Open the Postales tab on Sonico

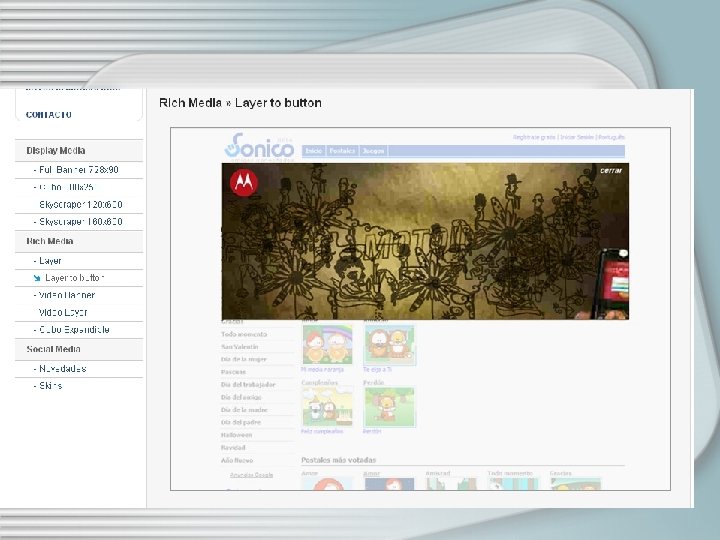tap(342, 151)
